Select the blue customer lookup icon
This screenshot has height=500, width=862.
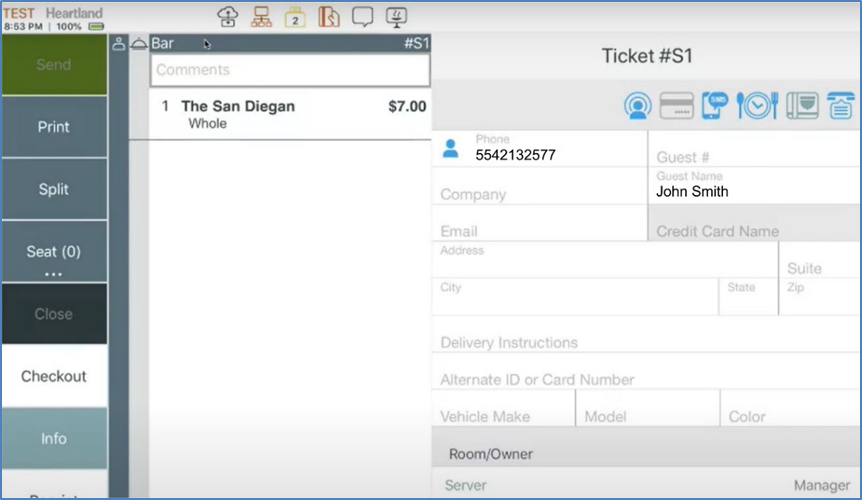click(x=638, y=105)
